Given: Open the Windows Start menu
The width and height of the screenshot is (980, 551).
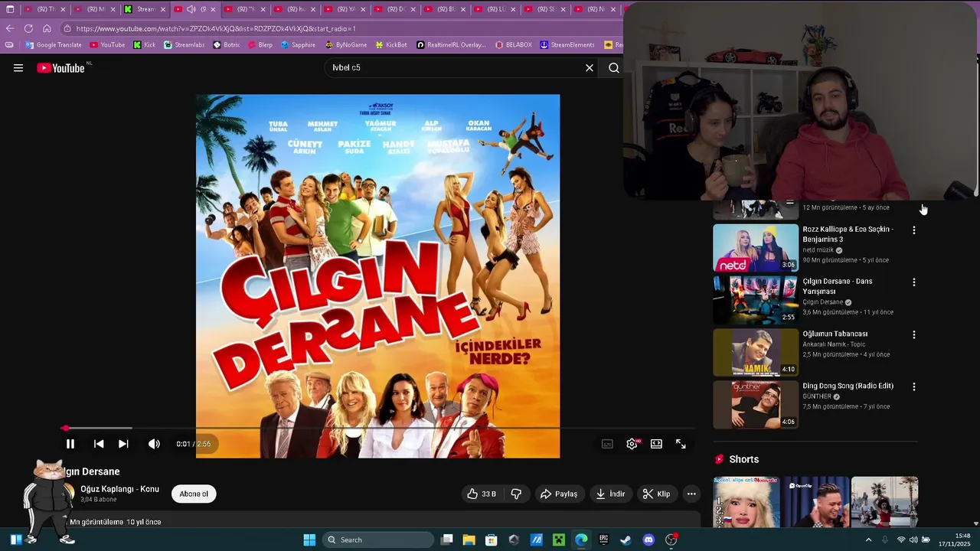Looking at the screenshot, I should pyautogui.click(x=309, y=540).
